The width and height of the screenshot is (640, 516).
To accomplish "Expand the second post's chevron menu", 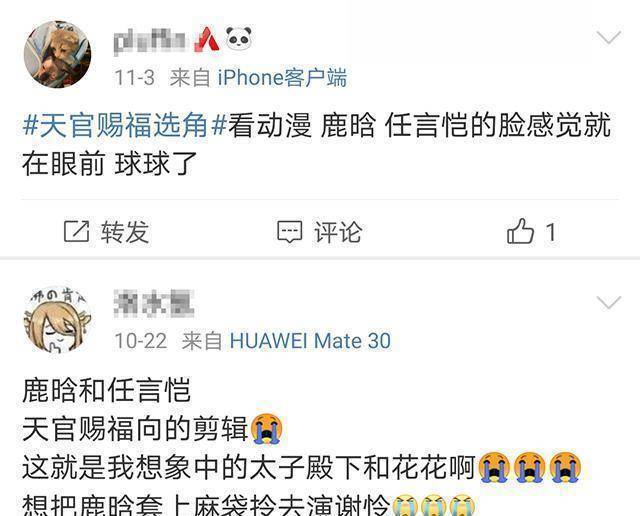I will [x=609, y=302].
